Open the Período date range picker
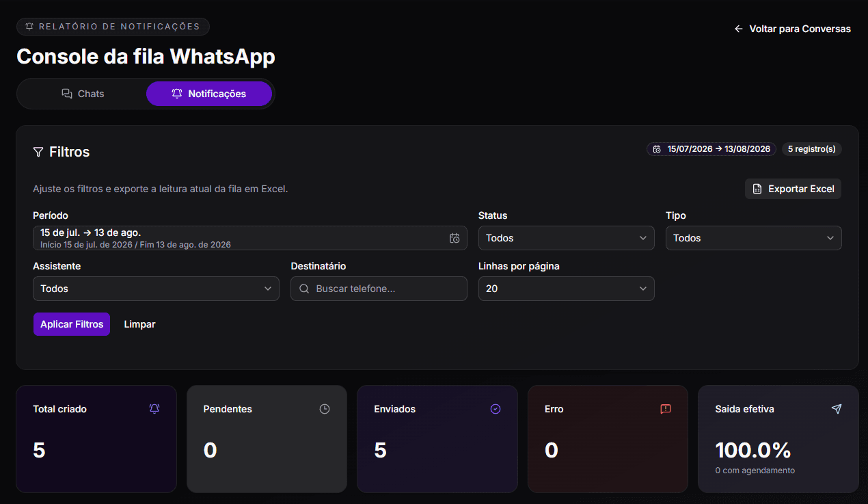The image size is (868, 504). 250,238
